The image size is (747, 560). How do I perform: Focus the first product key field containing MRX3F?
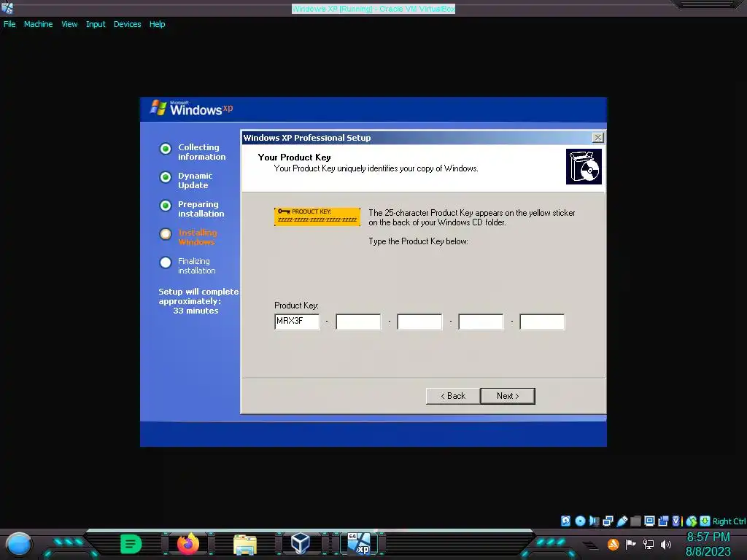coord(297,322)
